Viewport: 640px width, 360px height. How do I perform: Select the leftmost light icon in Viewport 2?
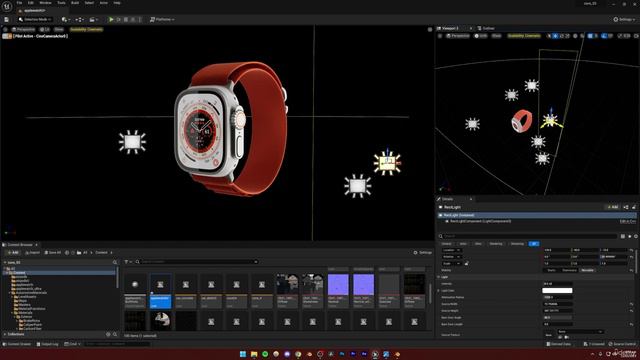pos(472,124)
